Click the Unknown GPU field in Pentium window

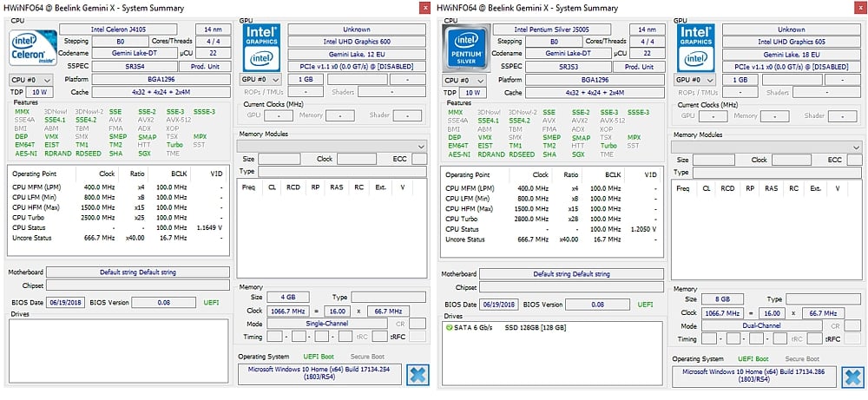click(x=792, y=30)
